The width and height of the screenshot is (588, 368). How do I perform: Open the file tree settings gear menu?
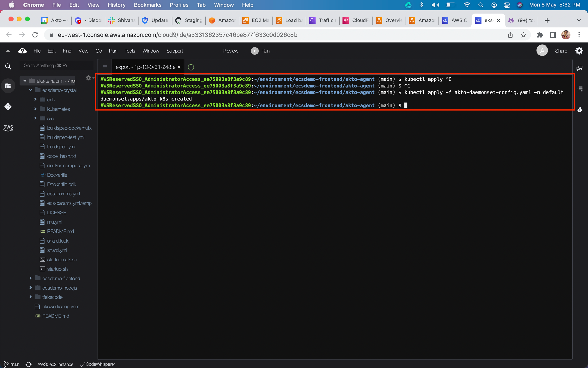(x=88, y=78)
